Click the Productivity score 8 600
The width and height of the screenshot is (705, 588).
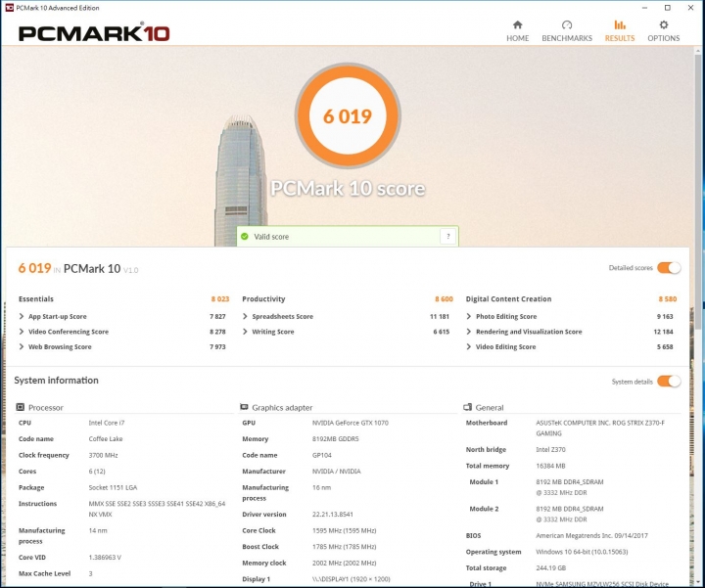pos(444,298)
